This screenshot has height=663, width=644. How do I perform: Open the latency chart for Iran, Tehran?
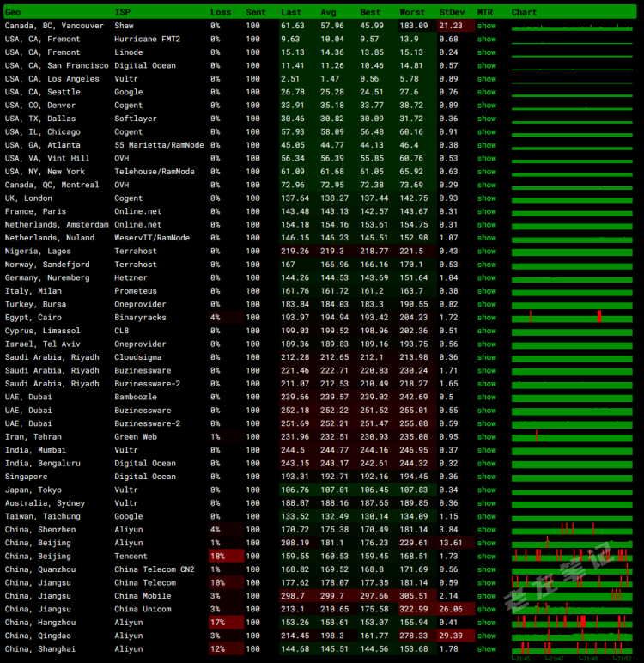pyautogui.click(x=572, y=436)
